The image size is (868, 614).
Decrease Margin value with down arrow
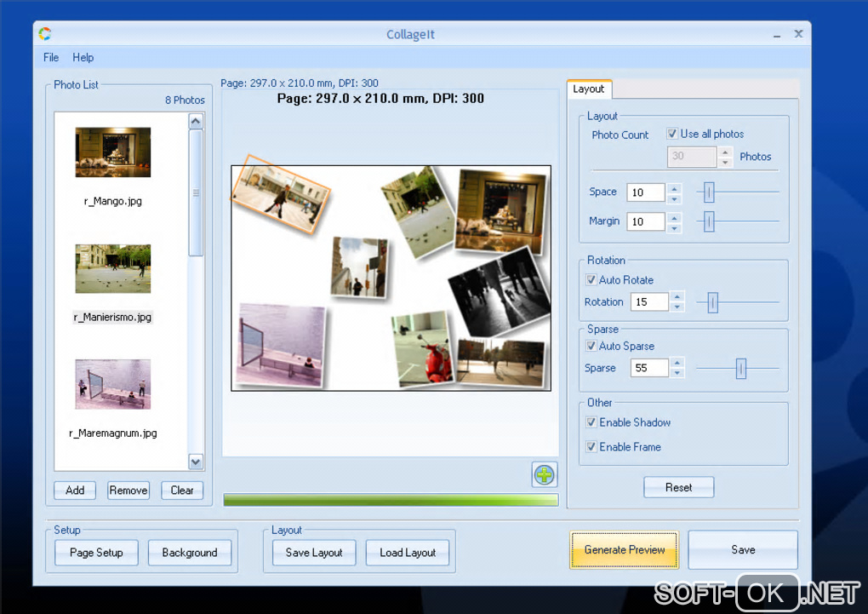tap(674, 227)
